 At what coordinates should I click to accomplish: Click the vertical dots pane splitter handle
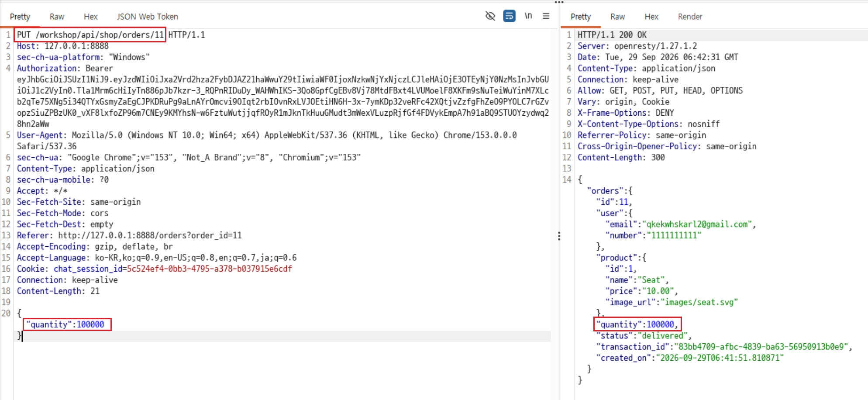click(x=559, y=236)
